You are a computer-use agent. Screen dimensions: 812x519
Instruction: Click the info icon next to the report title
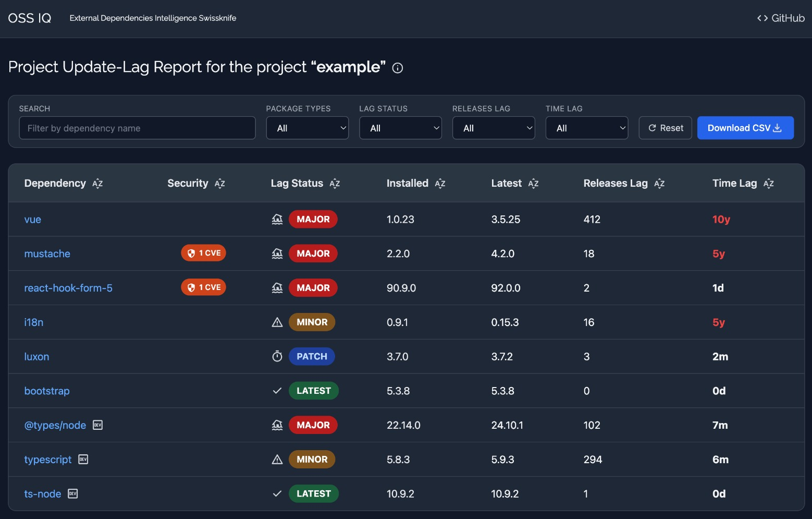(397, 68)
